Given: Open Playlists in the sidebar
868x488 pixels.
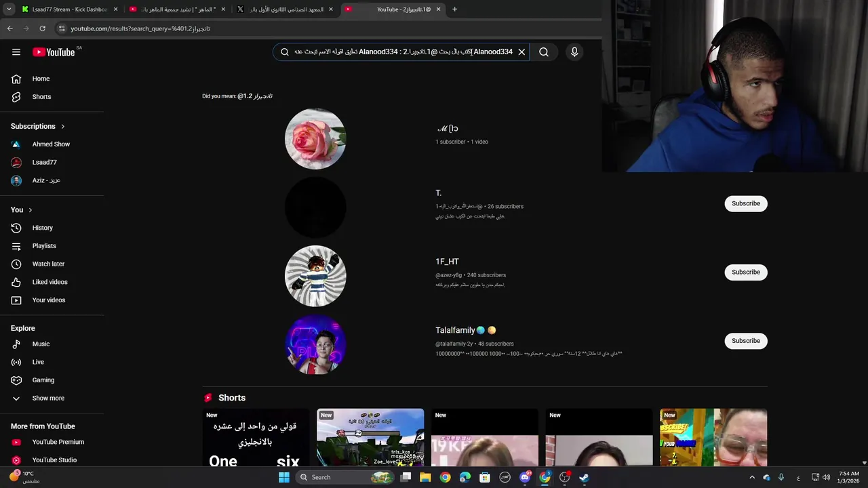Looking at the screenshot, I should coord(44,246).
